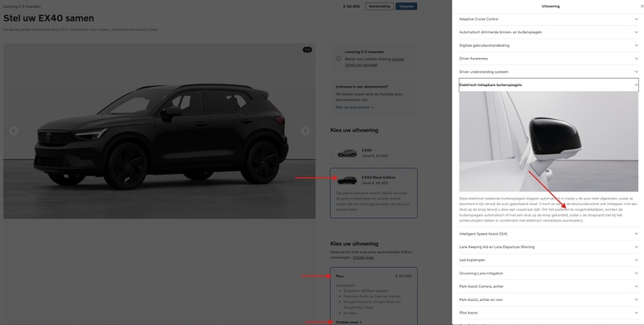Click the delivery info circle icon
The image size is (644, 325).
coord(338,59)
